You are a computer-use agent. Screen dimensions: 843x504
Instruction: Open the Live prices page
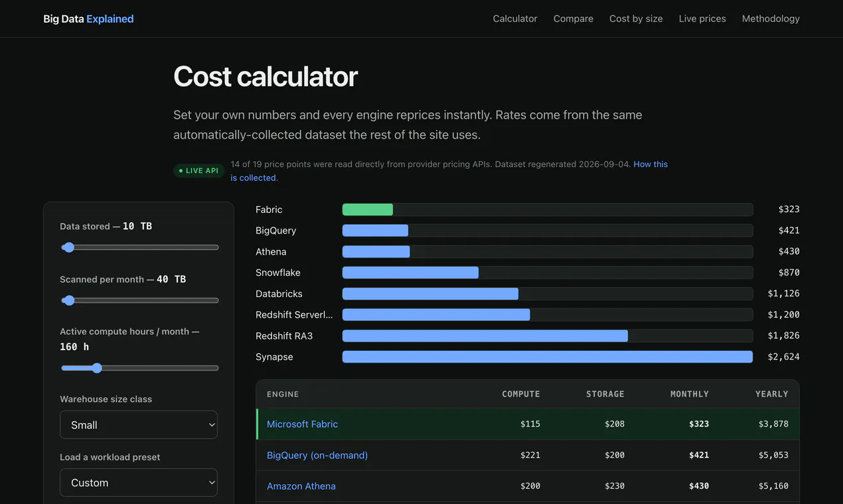click(x=702, y=19)
